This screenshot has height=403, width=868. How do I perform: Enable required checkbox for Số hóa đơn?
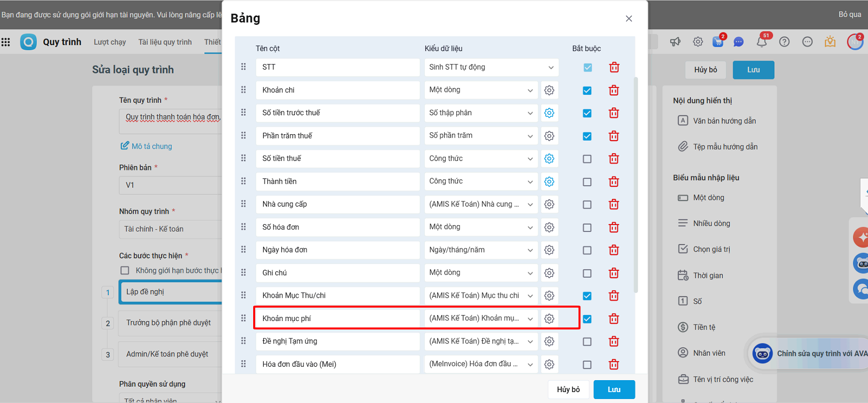587,228
